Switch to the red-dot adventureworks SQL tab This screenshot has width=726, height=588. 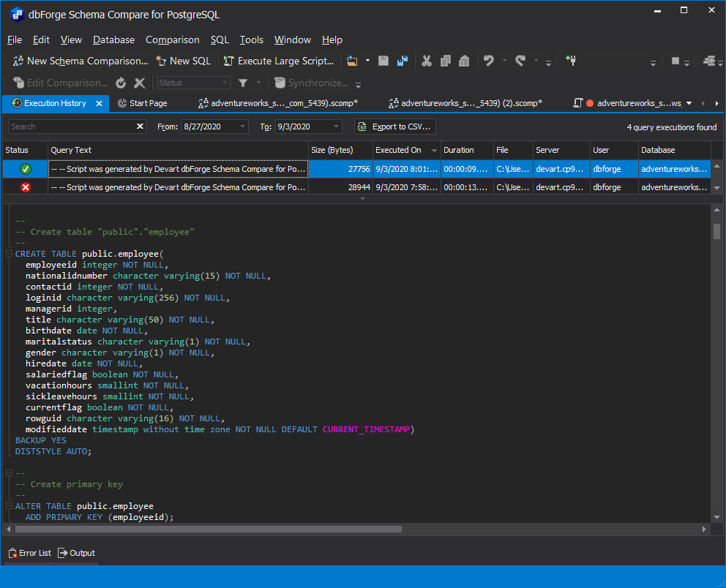pos(627,103)
